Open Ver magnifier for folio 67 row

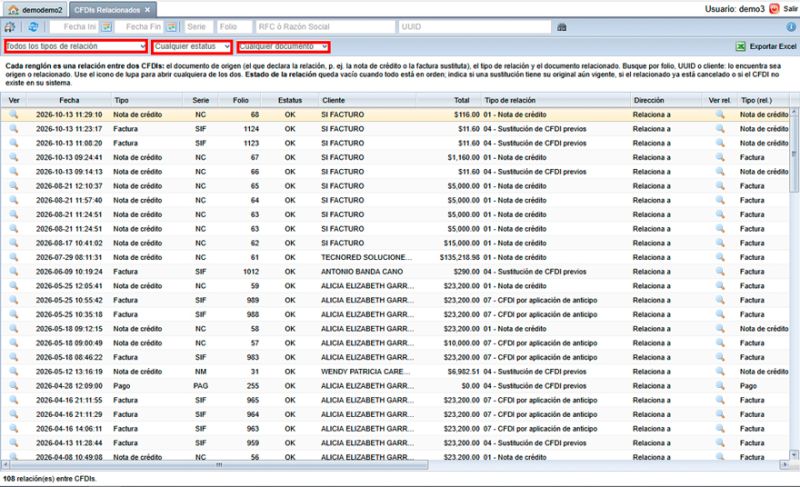pos(14,158)
